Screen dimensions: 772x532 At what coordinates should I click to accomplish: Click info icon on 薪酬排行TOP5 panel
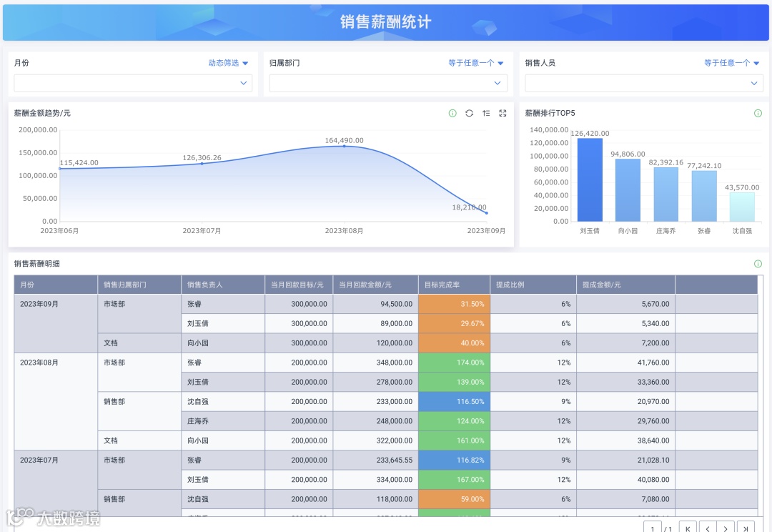[x=758, y=113]
